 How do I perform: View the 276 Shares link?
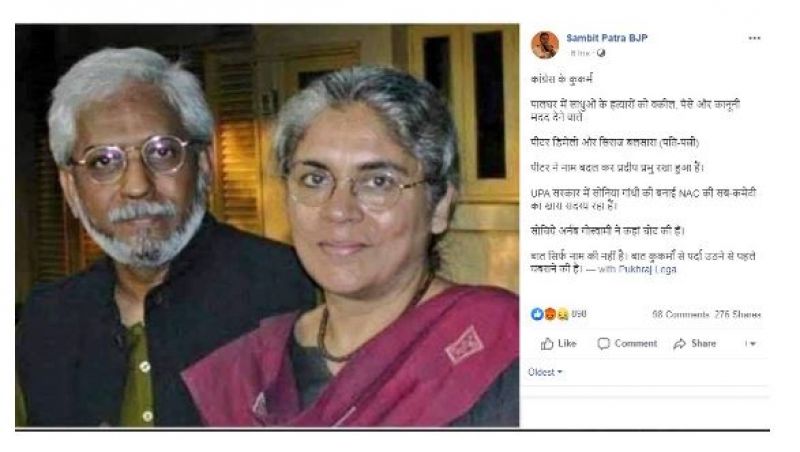coord(738,314)
